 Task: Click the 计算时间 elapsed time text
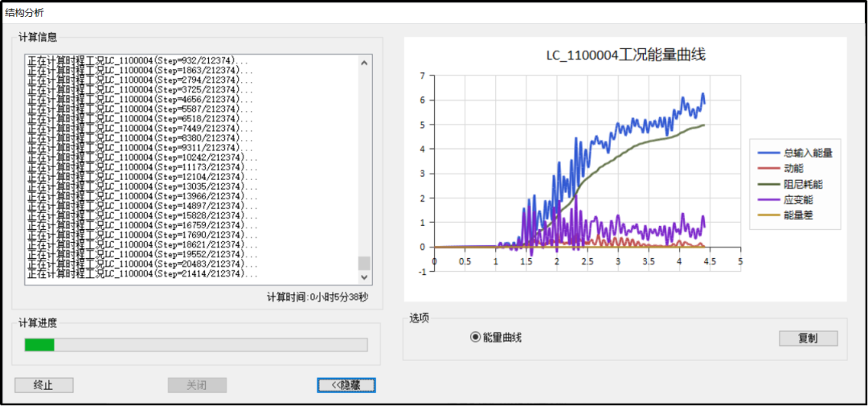317,297
